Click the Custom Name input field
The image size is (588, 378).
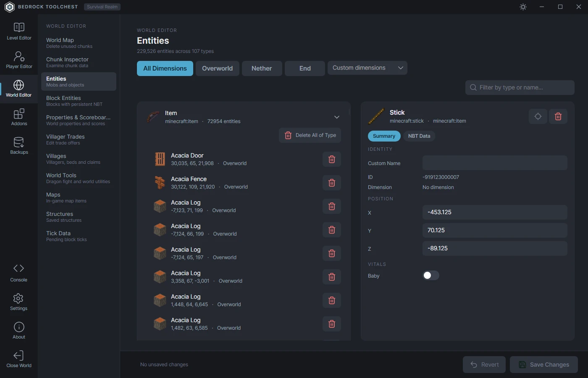click(495, 163)
